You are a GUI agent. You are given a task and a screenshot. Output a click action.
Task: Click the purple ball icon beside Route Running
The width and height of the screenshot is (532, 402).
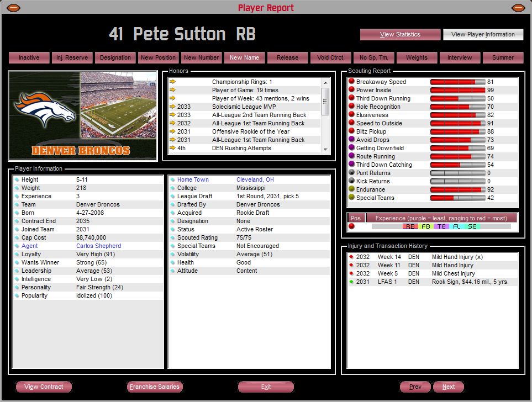351,156
